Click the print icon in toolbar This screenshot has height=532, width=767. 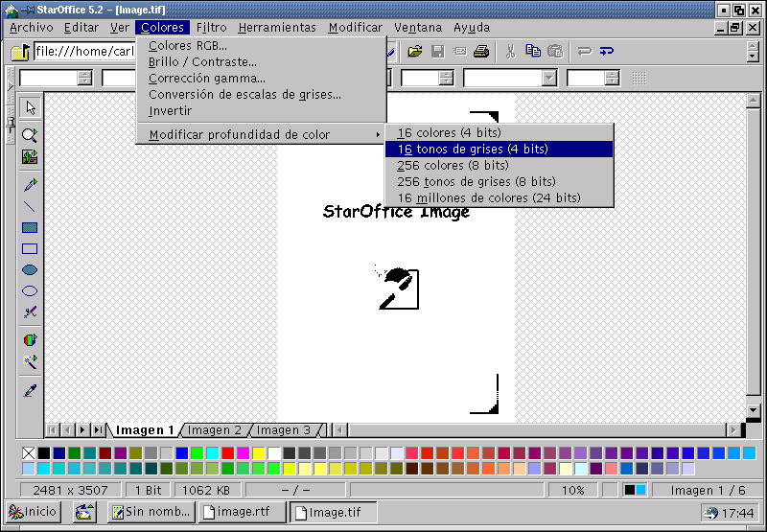(480, 52)
